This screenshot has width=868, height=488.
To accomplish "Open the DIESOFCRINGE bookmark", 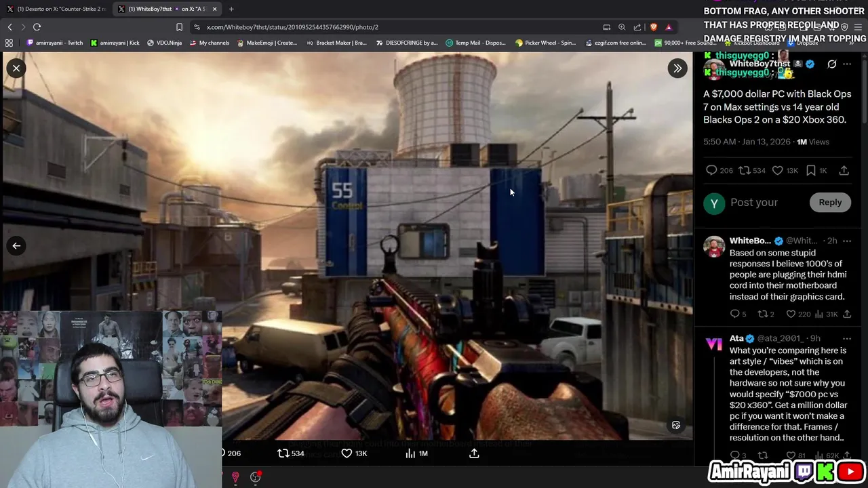I will 406,43.
